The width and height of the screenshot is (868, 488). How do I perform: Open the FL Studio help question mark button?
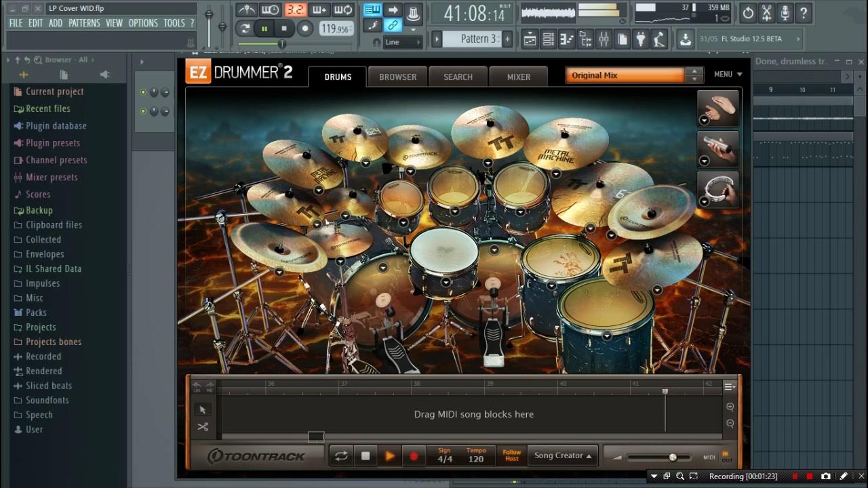click(x=804, y=12)
